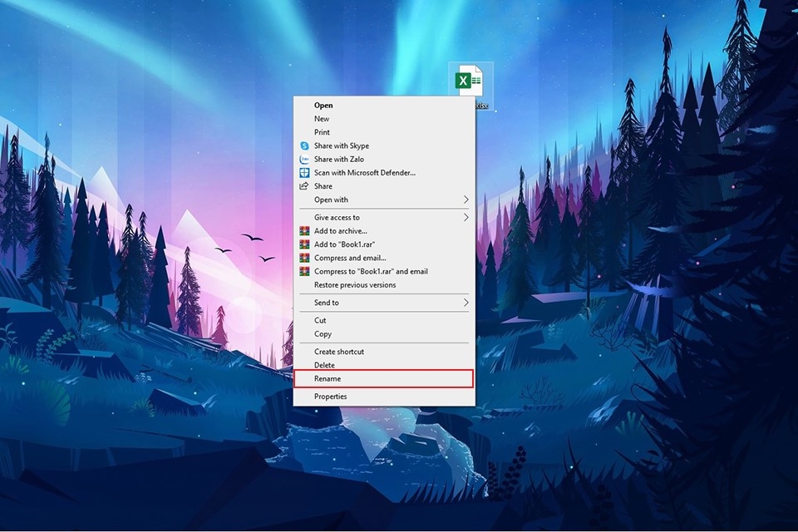Choose Copy from the context menu
This screenshot has height=532, width=798.
coord(384,334)
